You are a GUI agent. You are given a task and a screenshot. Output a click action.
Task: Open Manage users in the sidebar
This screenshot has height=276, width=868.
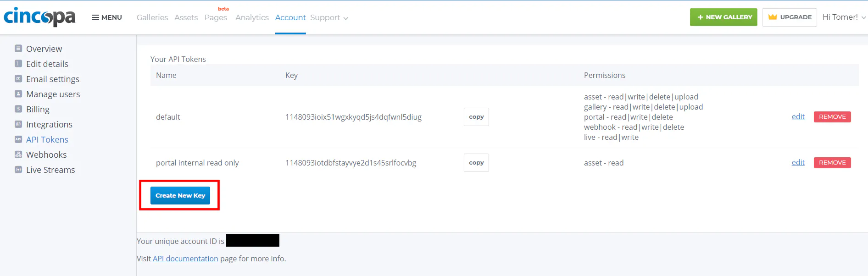click(x=53, y=94)
